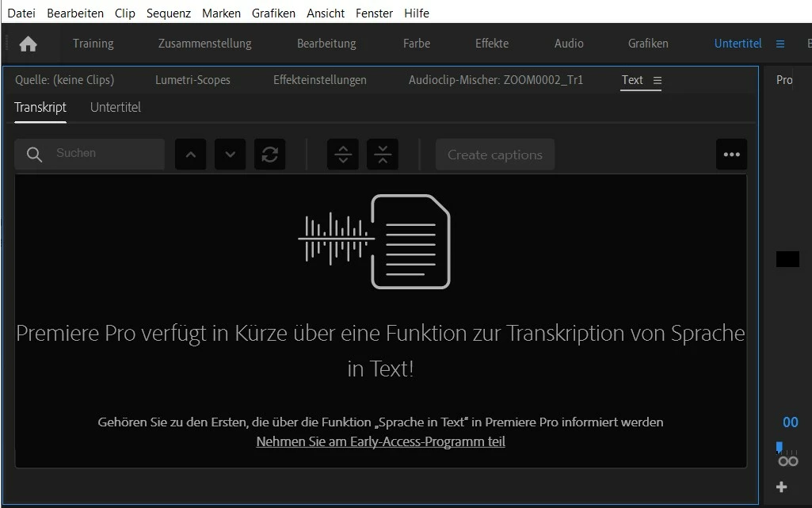This screenshot has width=812, height=508.
Task: Open the Clip menu
Action: point(125,13)
